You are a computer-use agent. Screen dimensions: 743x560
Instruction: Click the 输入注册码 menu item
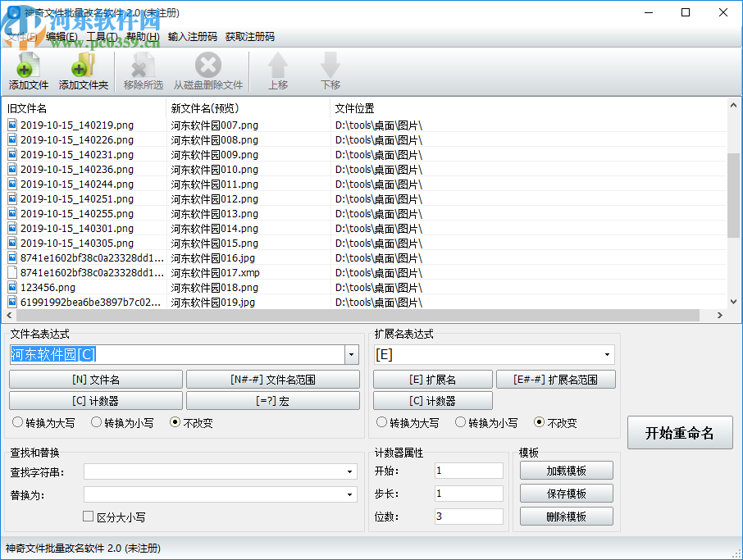point(193,36)
